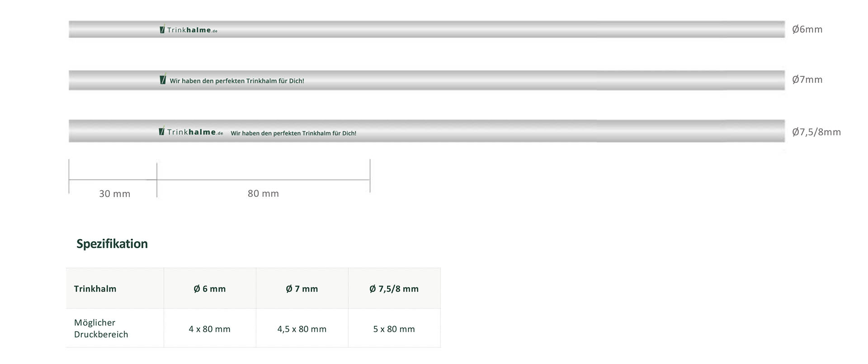Click the slogan text on the Ø7mm straw
Screen dimensions: 868x364
click(237, 81)
